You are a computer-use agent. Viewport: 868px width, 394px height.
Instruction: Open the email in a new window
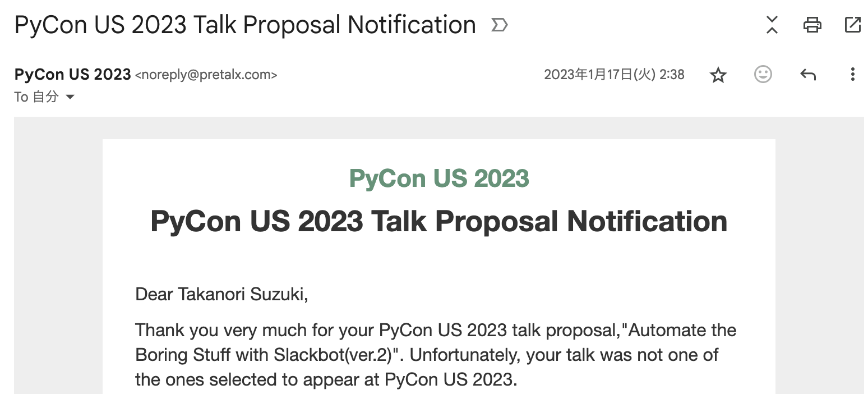tap(852, 25)
